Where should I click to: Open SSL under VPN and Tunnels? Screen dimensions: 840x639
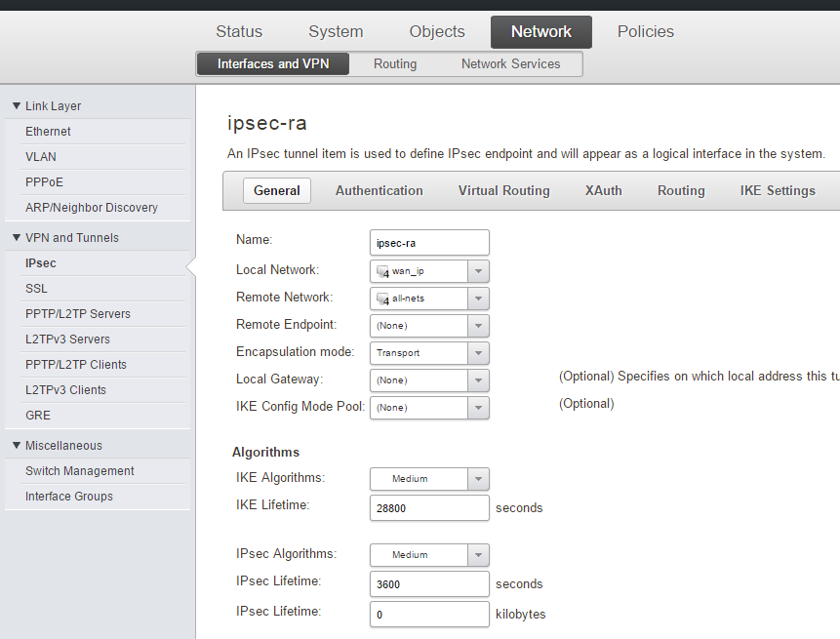[x=36, y=289]
